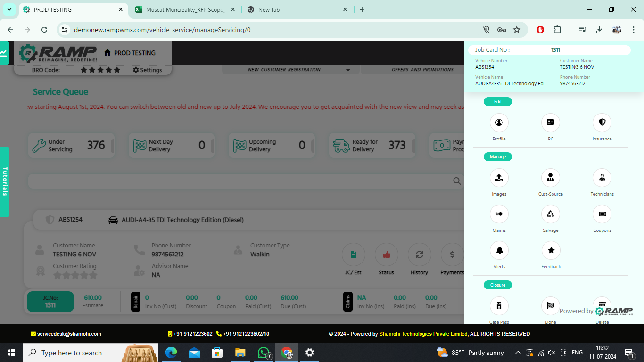Viewport: 644px width, 362px height.
Task: View vehicle History via circular arrows icon
Action: pos(419,255)
